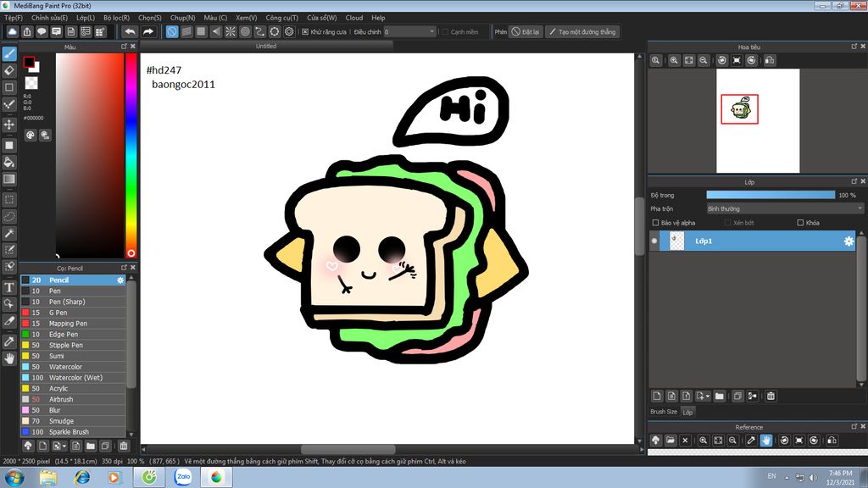
Task: Open the Công cụ(T) tools menu
Action: tap(281, 18)
